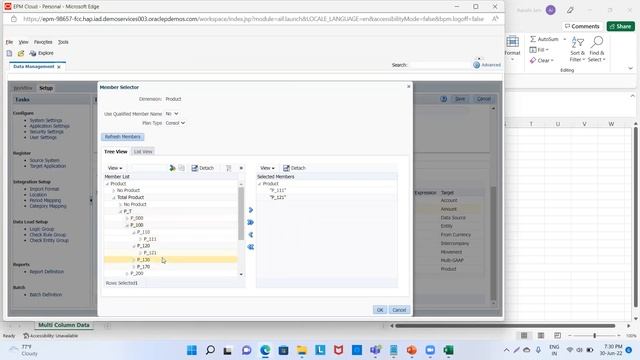Click the open folder toolbar icon

pyautogui.click(x=21, y=53)
